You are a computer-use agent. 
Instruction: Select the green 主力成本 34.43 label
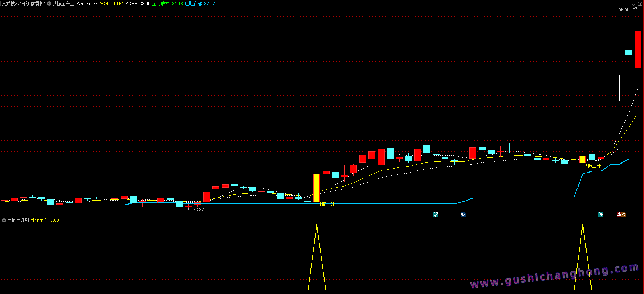[x=167, y=4]
